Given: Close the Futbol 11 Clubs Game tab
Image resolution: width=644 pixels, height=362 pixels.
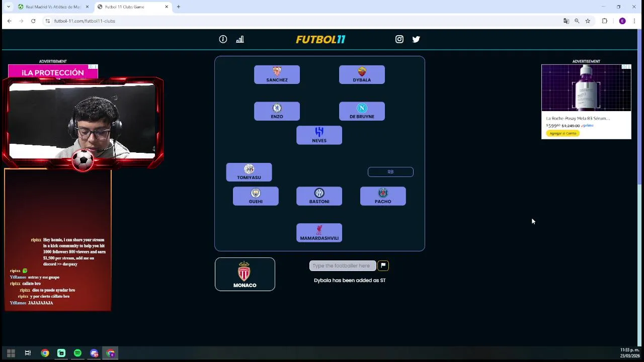Looking at the screenshot, I should click(167, 7).
